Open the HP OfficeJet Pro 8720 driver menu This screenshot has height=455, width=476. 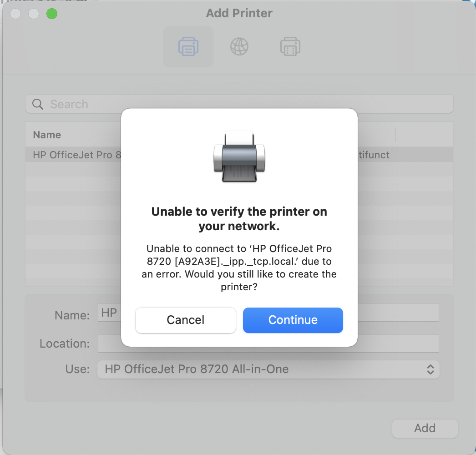(268, 369)
